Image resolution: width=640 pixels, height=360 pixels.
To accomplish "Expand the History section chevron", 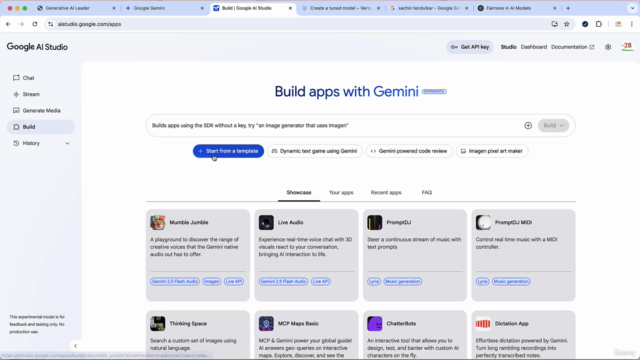I will click(x=67, y=143).
